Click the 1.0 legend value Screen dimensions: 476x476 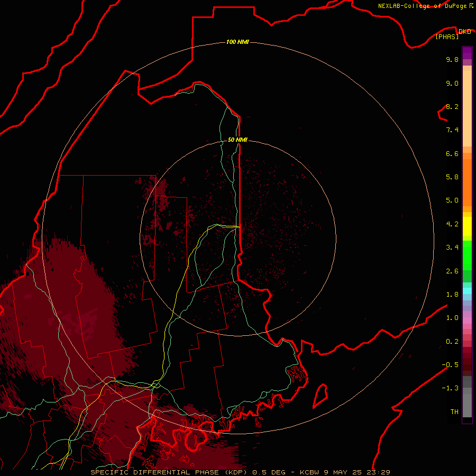point(452,318)
